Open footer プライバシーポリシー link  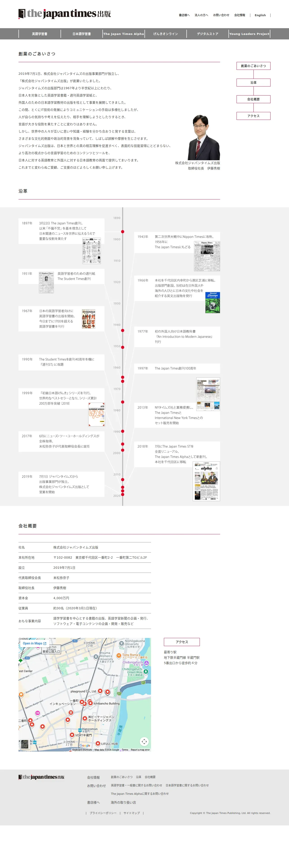[x=103, y=813]
